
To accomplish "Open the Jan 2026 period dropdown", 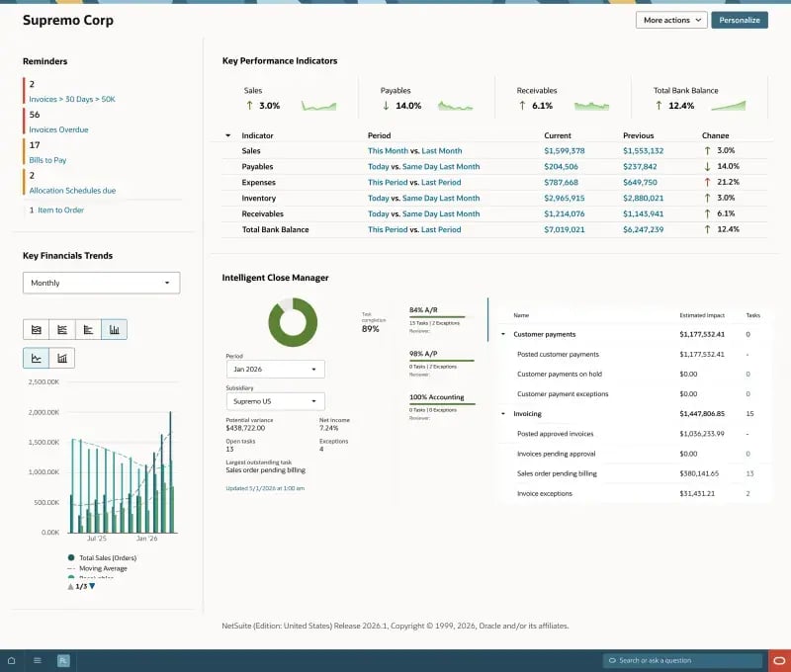I will 276,369.
